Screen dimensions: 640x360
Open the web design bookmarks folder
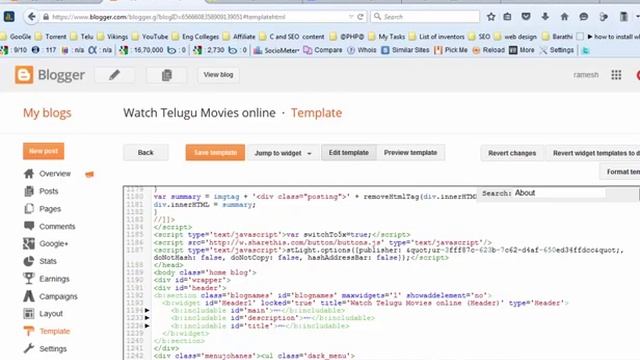pyautogui.click(x=516, y=37)
